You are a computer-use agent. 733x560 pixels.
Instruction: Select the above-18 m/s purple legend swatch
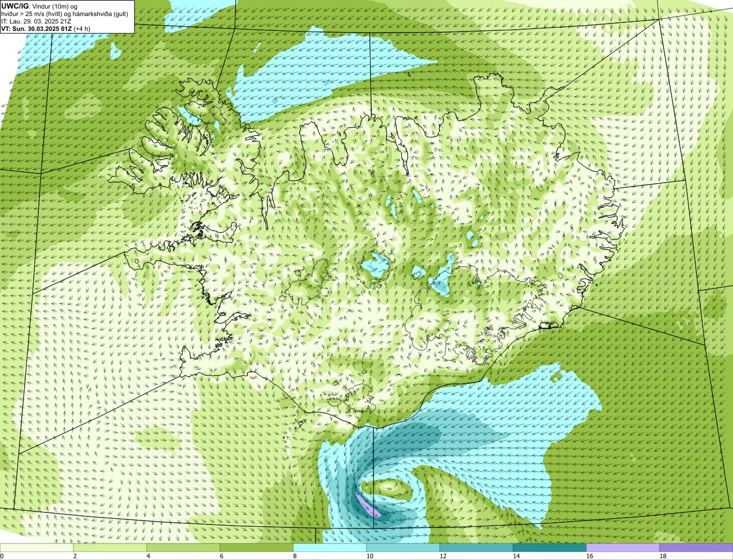(696, 547)
